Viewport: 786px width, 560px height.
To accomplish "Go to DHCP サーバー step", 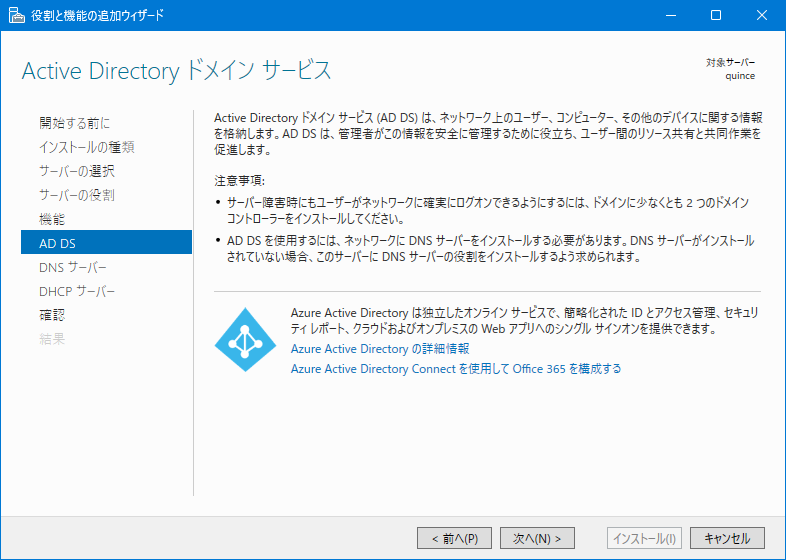I will coord(77,291).
